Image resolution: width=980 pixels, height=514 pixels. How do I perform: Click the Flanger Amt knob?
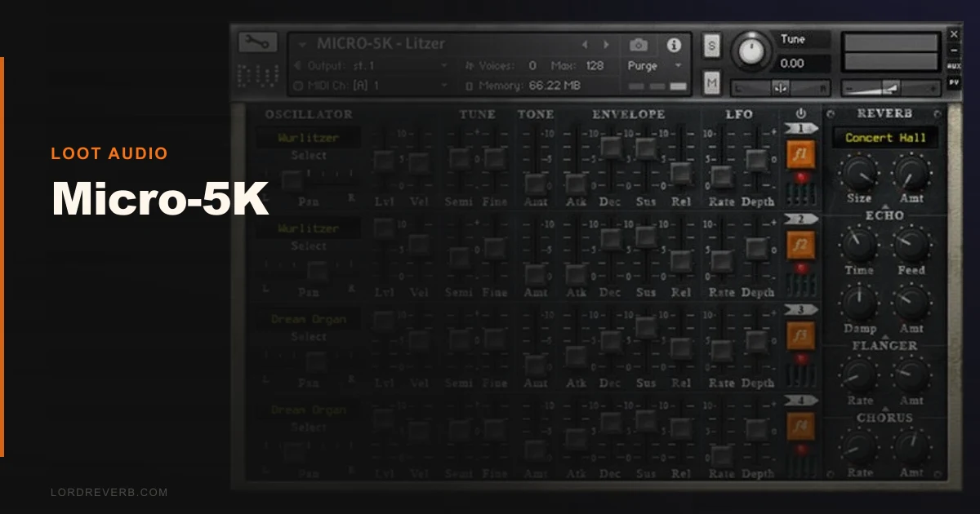point(911,374)
